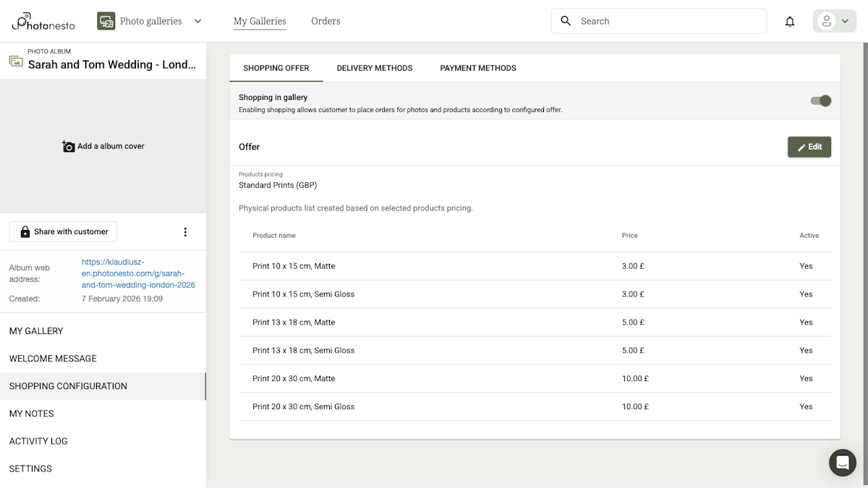Viewport: 868px width, 488px height.
Task: Switch to the Delivery Methods tab
Action: 374,68
